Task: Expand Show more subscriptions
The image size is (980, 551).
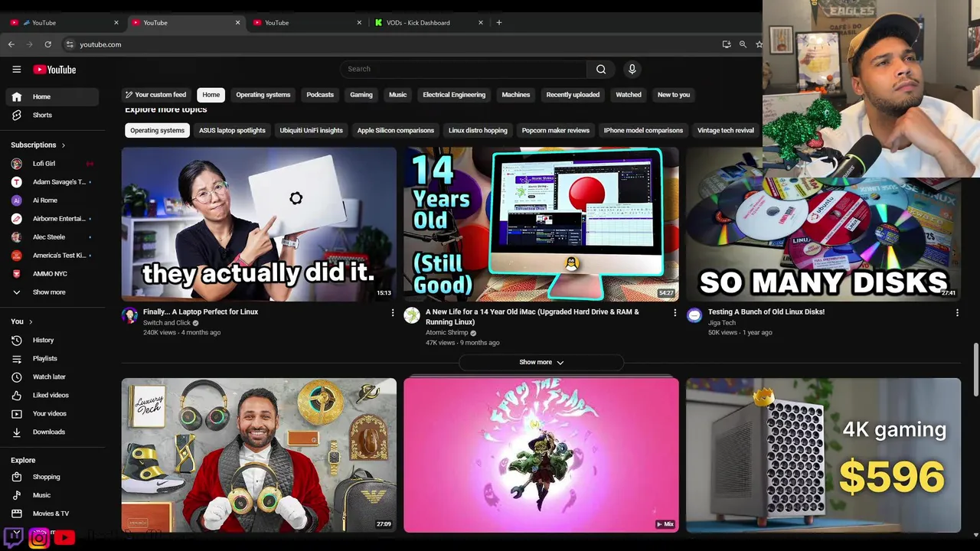Action: tap(52, 292)
